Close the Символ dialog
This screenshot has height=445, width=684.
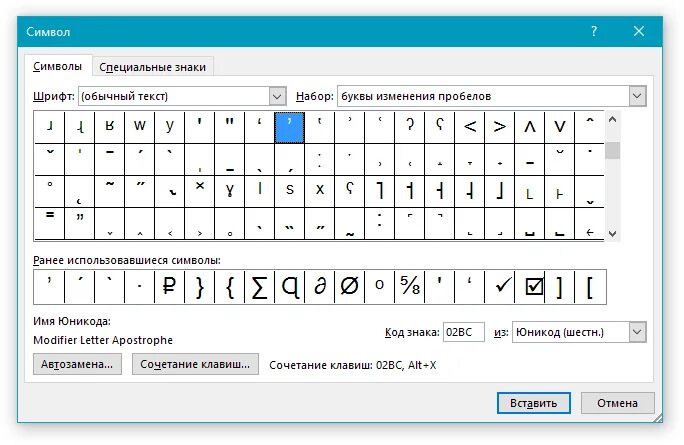pyautogui.click(x=639, y=31)
